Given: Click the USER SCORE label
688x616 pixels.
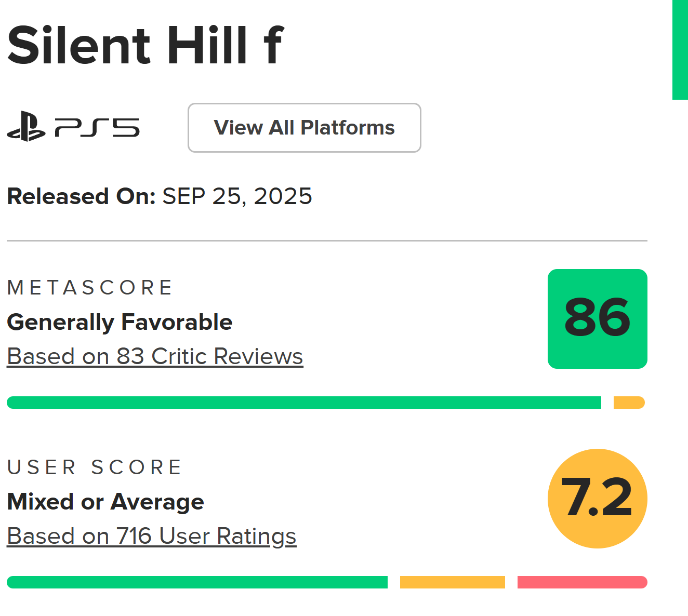Looking at the screenshot, I should click(x=95, y=467).
